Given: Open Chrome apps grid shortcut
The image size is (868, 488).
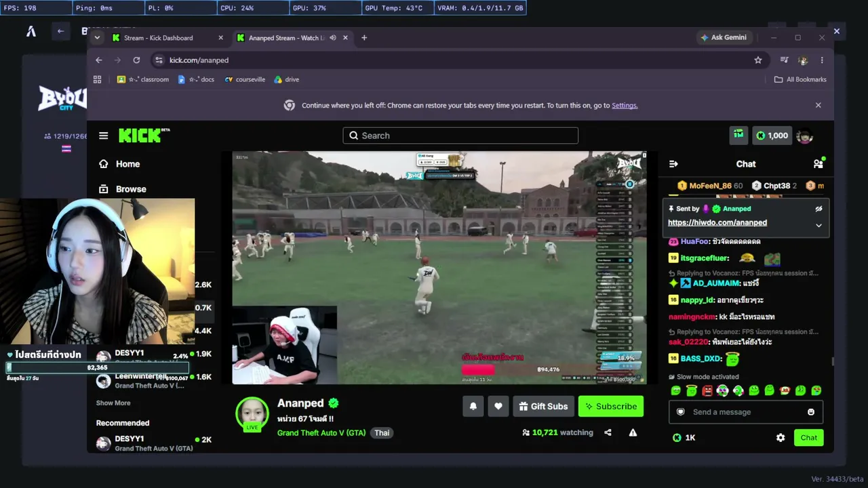Looking at the screenshot, I should pyautogui.click(x=97, y=79).
